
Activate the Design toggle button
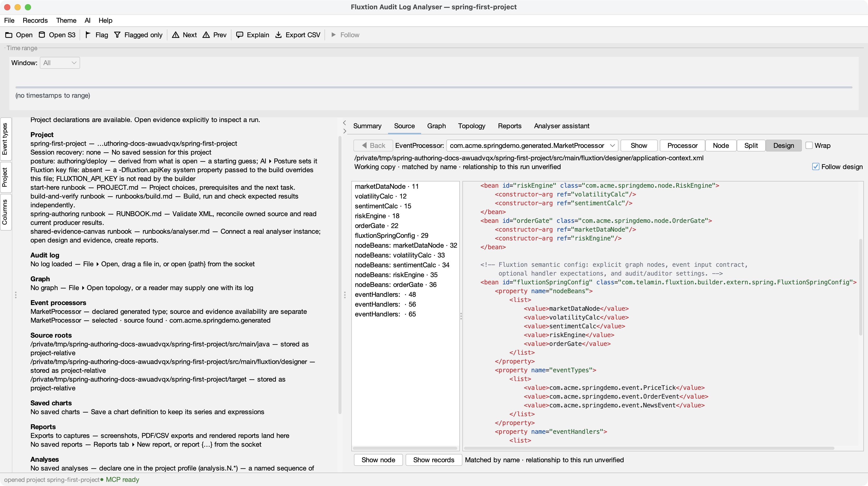coord(784,145)
